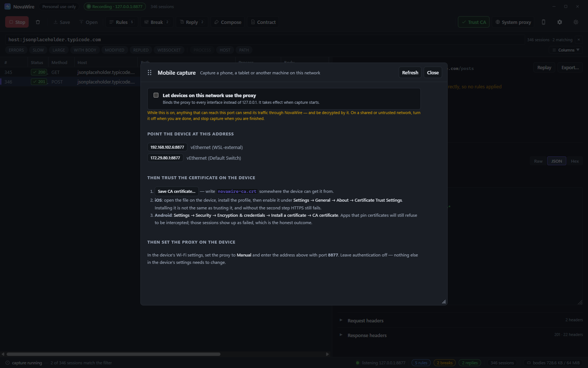Screen dimensions: 588x368
Task: Save sessions from the toolbar
Action: click(61, 22)
